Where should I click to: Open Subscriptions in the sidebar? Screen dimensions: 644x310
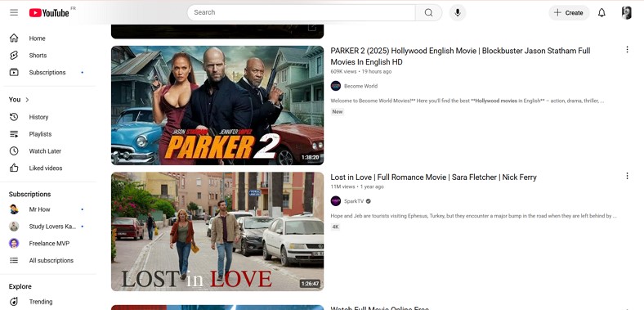(48, 72)
